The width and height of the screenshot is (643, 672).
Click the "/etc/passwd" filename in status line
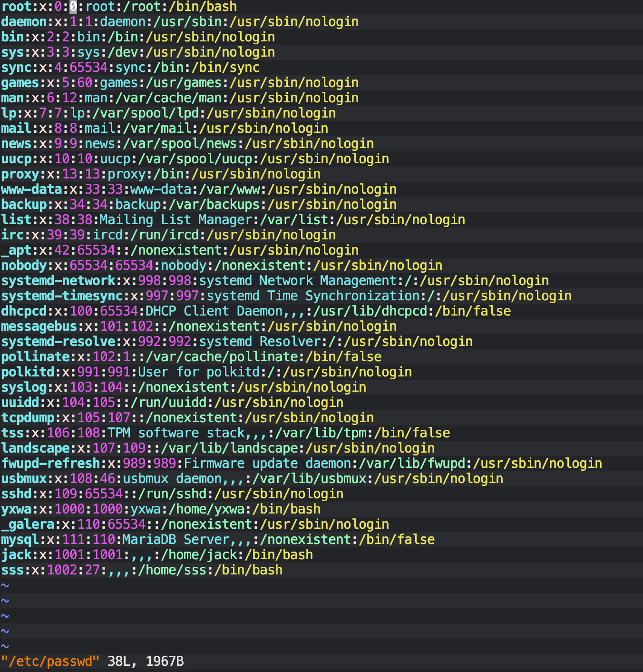click(50, 662)
